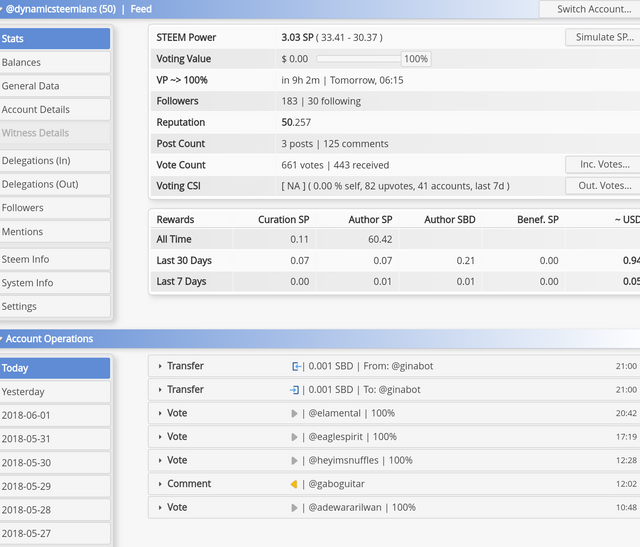Click the 3.03 SP value
The width and height of the screenshot is (640, 547).
[297, 38]
